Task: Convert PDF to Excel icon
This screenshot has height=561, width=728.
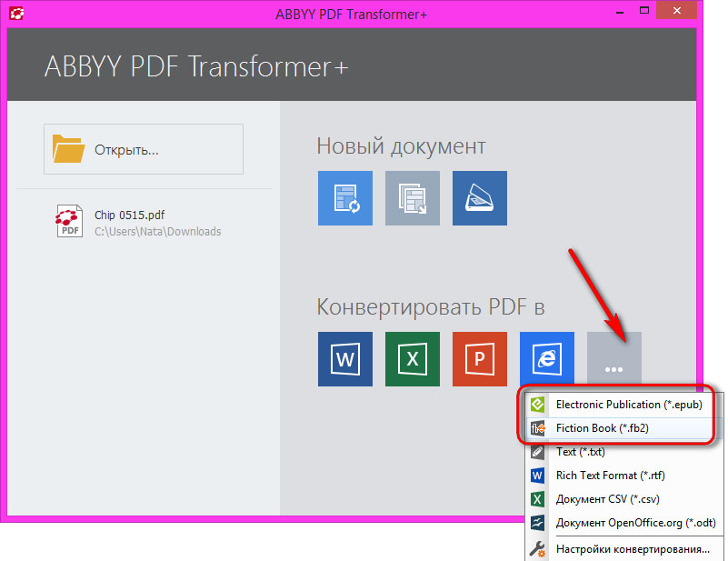Action: point(413,359)
